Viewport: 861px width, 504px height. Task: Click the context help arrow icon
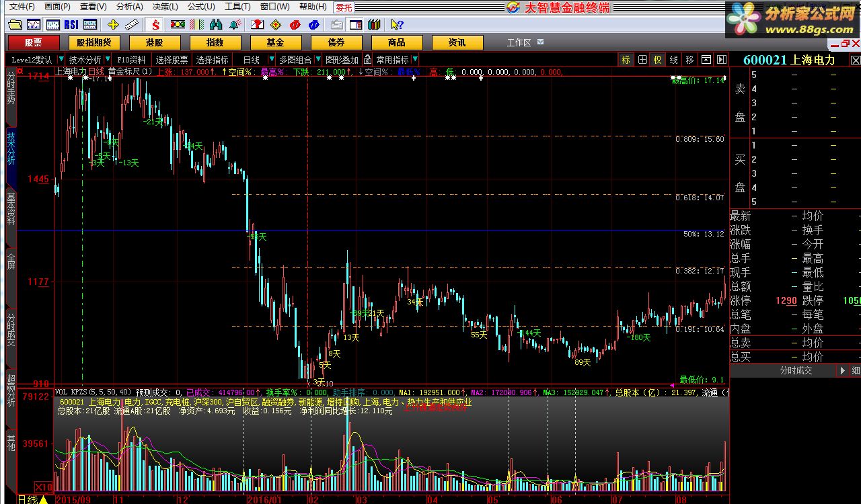[x=397, y=25]
